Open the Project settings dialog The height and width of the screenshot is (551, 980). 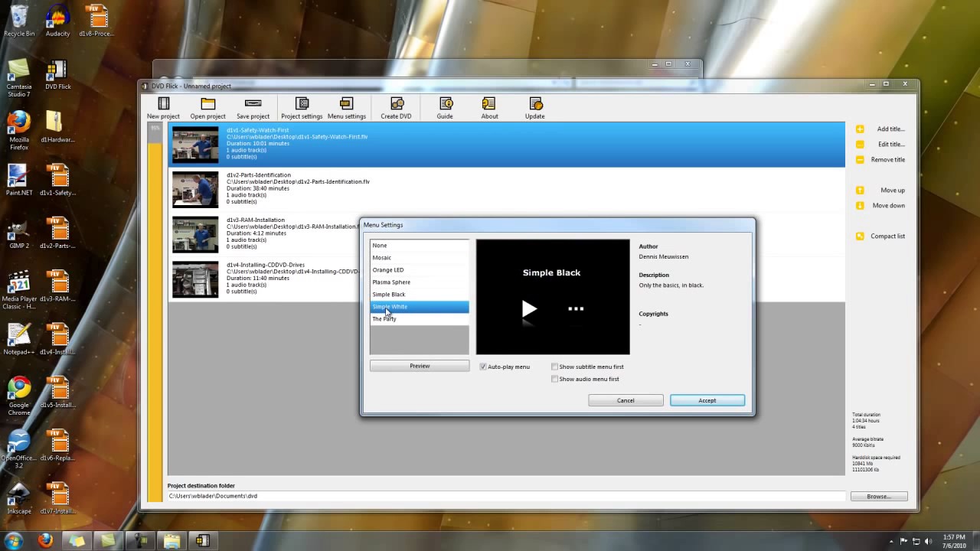pos(302,107)
